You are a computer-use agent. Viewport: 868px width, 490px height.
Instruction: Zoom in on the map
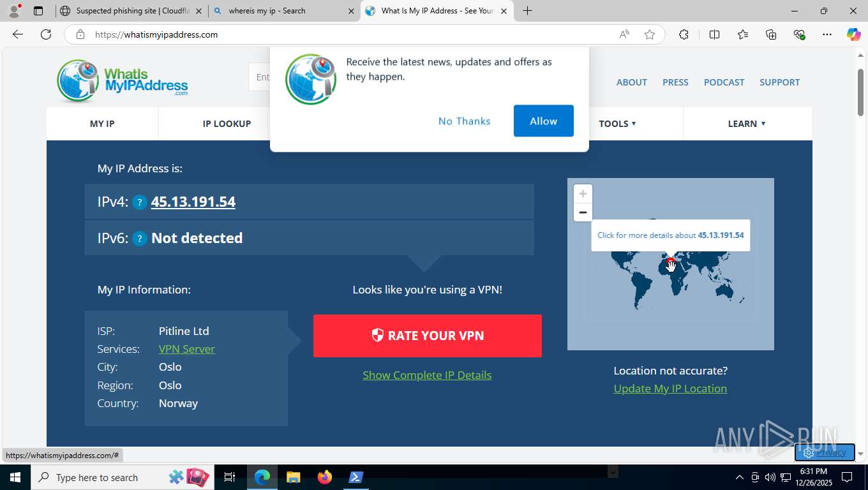(583, 194)
